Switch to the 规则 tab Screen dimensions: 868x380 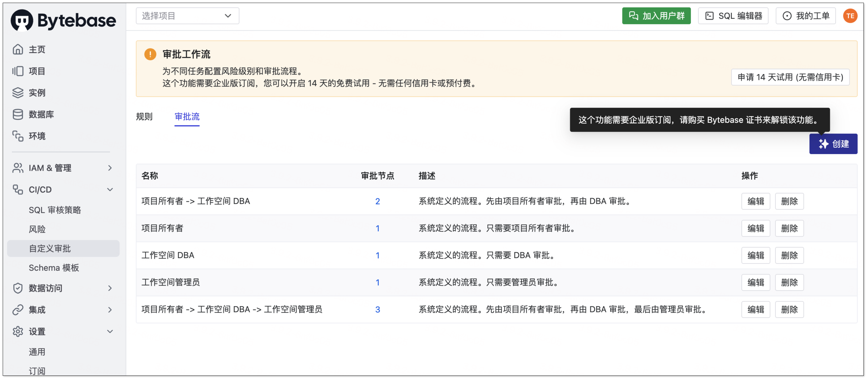point(144,116)
